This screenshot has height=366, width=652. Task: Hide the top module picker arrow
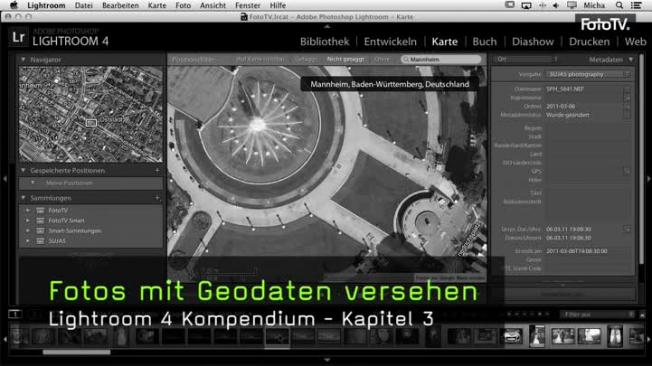coord(327,26)
